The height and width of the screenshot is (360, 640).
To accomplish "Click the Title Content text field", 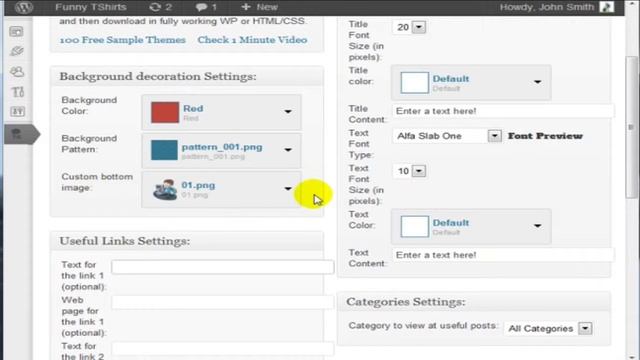I will [503, 111].
